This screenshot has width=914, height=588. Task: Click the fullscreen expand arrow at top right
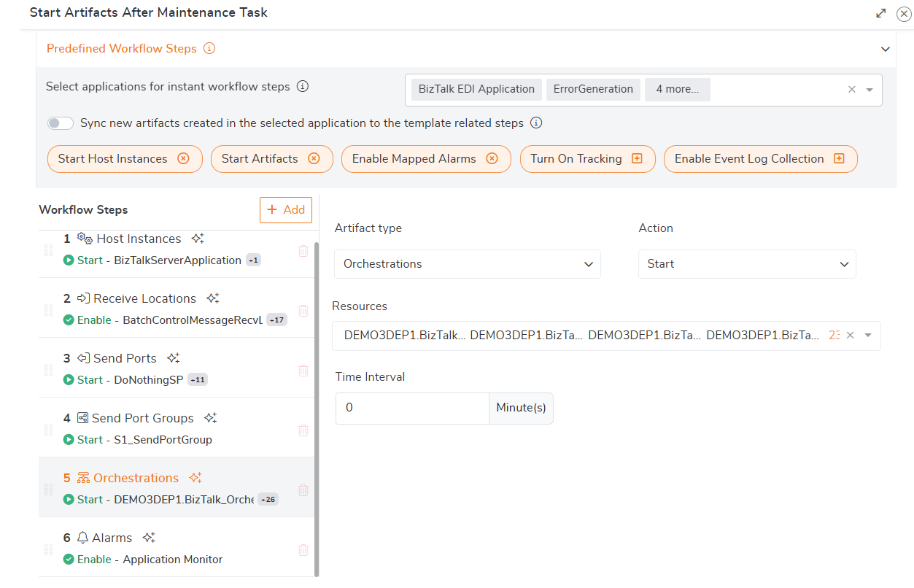pyautogui.click(x=880, y=12)
